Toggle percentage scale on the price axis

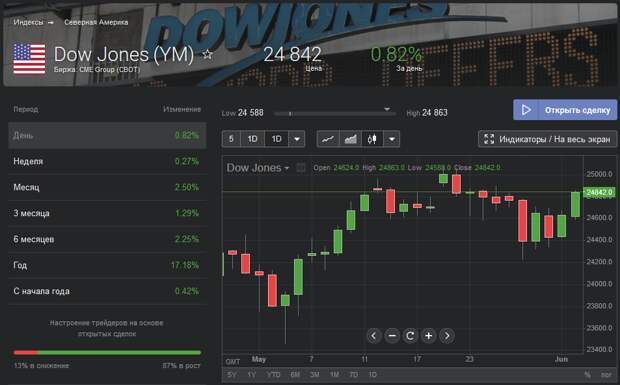(x=588, y=375)
